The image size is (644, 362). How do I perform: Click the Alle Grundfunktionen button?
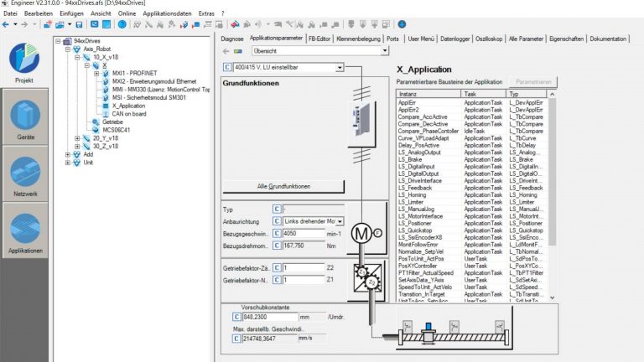[283, 186]
